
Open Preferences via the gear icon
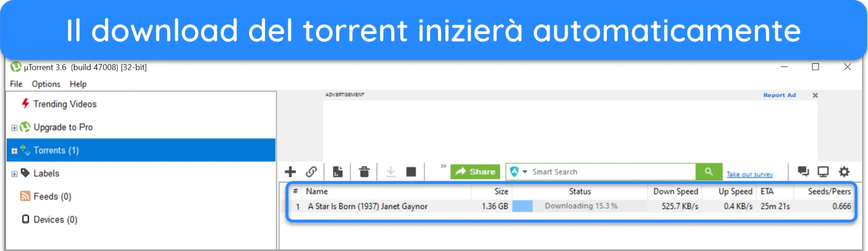[x=844, y=172]
